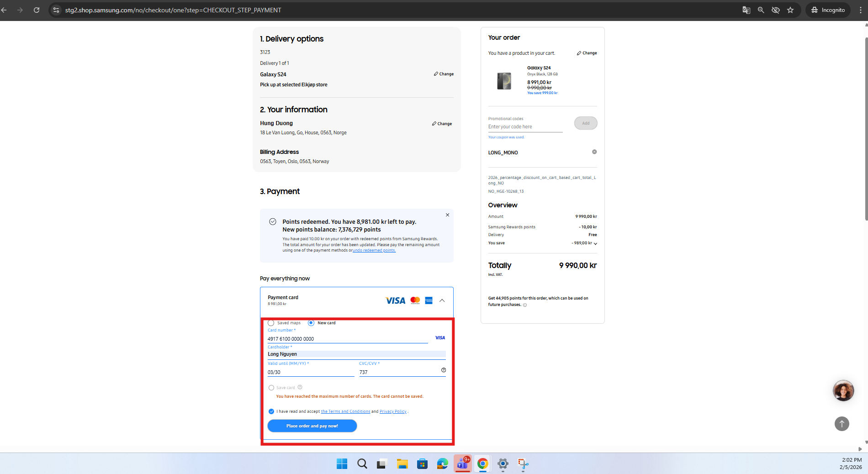Open the Privacy Policy link
Screen dimensions: 868x474
[x=393, y=411]
